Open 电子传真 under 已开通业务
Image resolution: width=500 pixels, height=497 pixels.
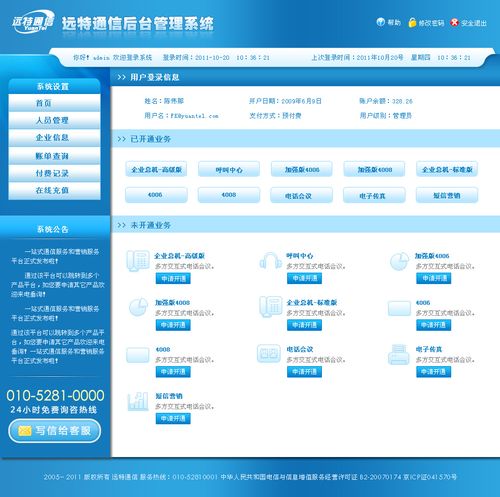tap(375, 195)
